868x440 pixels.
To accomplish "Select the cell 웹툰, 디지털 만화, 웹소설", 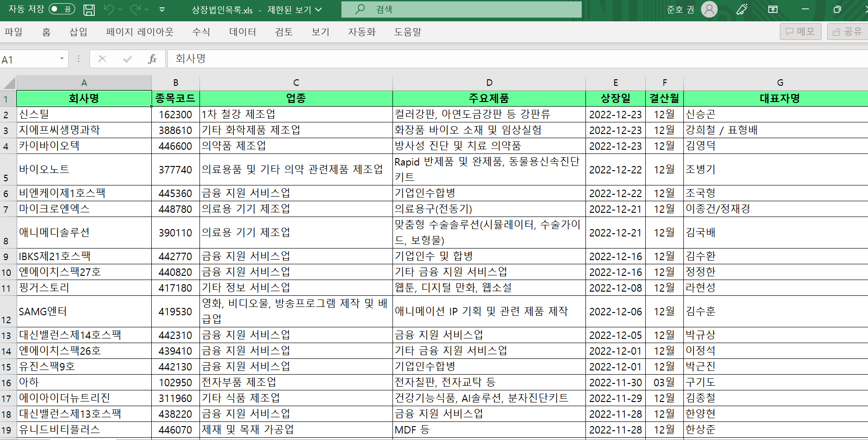I will [x=489, y=288].
